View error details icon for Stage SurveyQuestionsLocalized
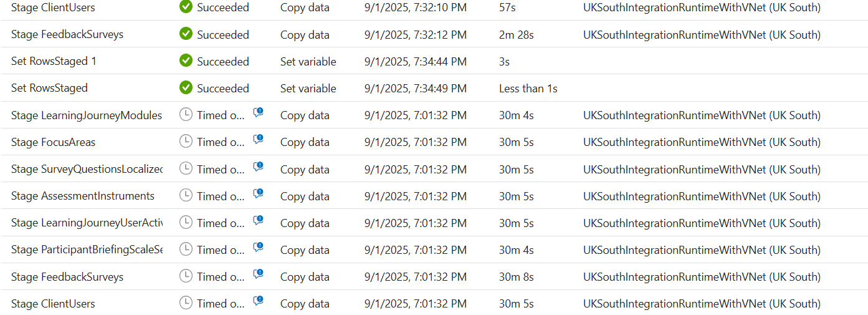 [x=258, y=167]
